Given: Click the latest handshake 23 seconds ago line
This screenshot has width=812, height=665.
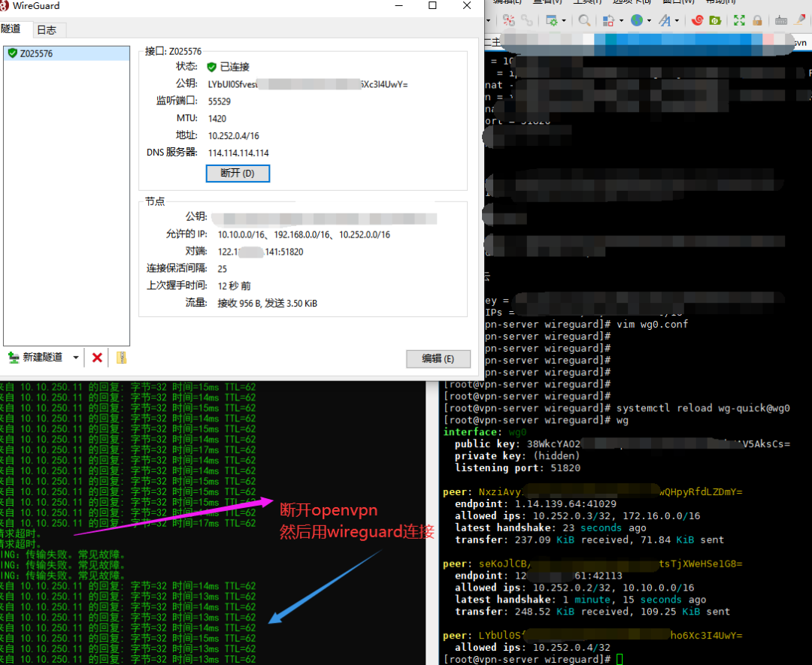Looking at the screenshot, I should [550, 527].
